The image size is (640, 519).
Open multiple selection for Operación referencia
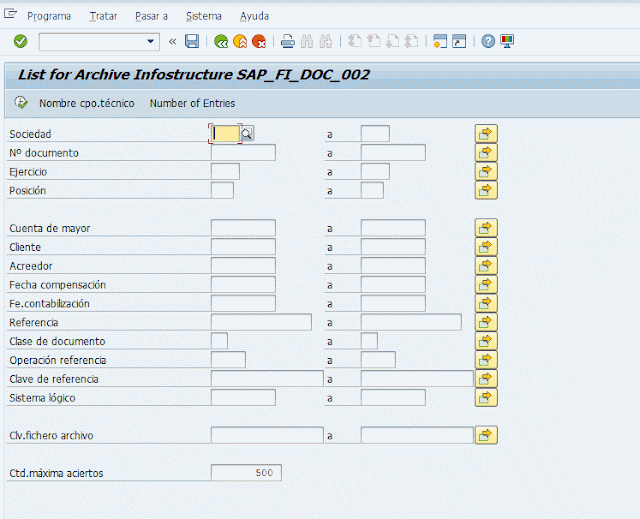click(486, 360)
